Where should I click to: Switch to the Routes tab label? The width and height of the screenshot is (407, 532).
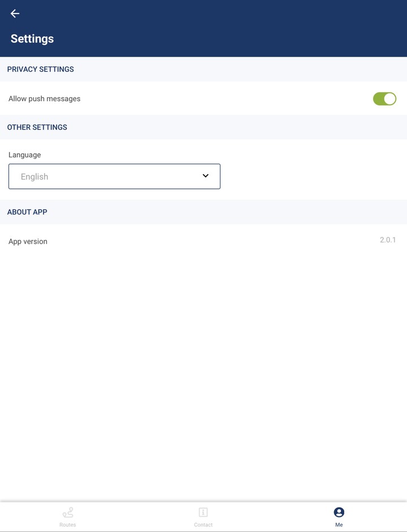pos(68,525)
